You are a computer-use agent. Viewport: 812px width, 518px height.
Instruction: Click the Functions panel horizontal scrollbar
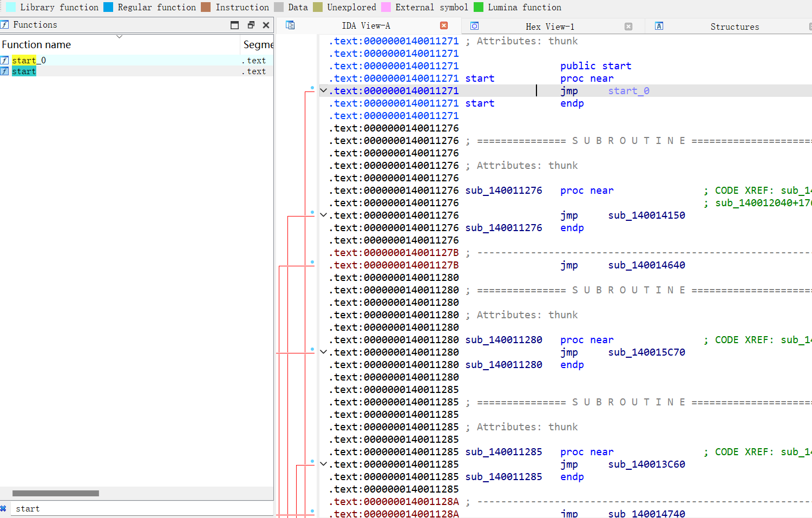[56, 493]
